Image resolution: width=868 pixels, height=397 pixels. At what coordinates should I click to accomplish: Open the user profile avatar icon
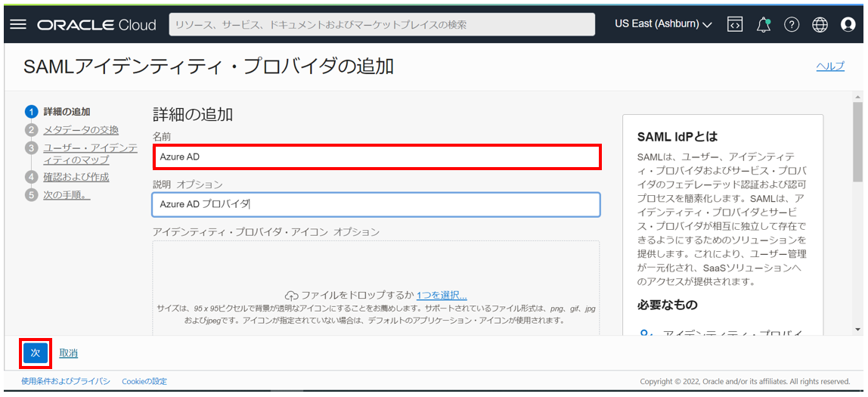(x=848, y=24)
